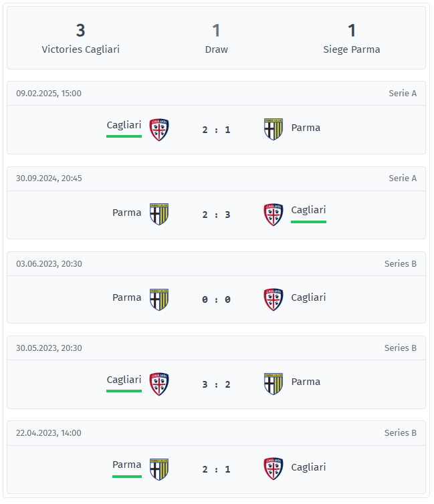Click the 3 Victories Cagliari summary

click(x=81, y=39)
